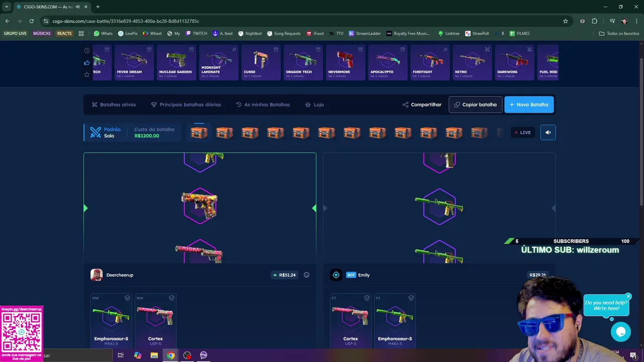The image size is (644, 362).
Task: Start a Nova Batalha
Action: click(529, 105)
